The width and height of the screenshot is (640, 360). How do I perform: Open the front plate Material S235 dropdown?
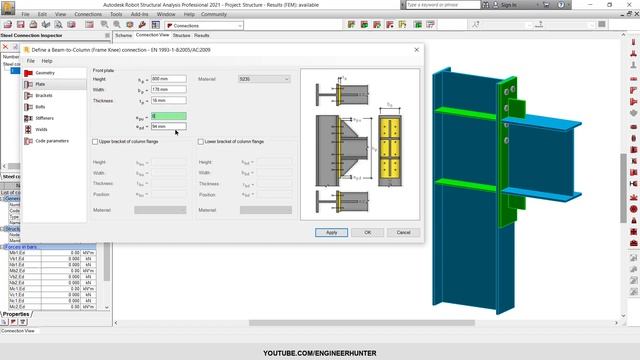coord(264,79)
